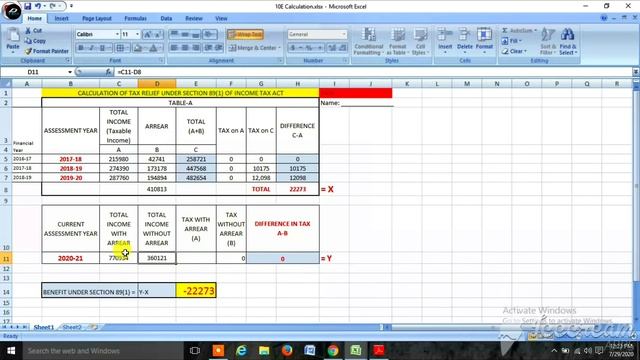Click the Undo icon
640x360 pixels.
[38, 6]
